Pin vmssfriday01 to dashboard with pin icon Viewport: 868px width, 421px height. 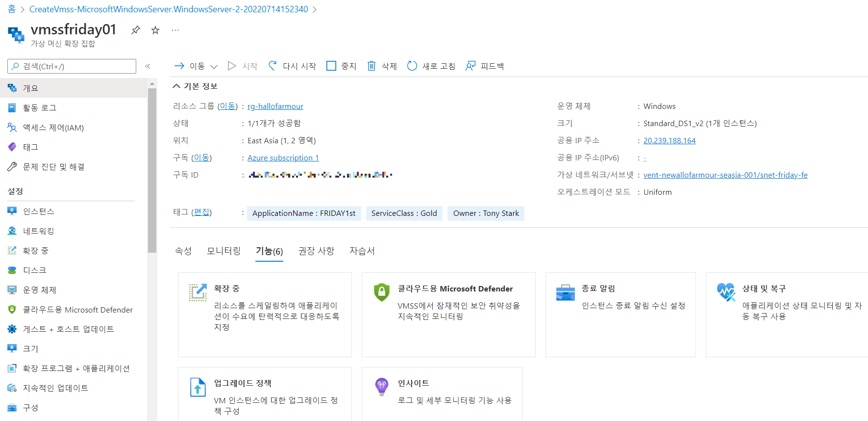click(x=136, y=30)
